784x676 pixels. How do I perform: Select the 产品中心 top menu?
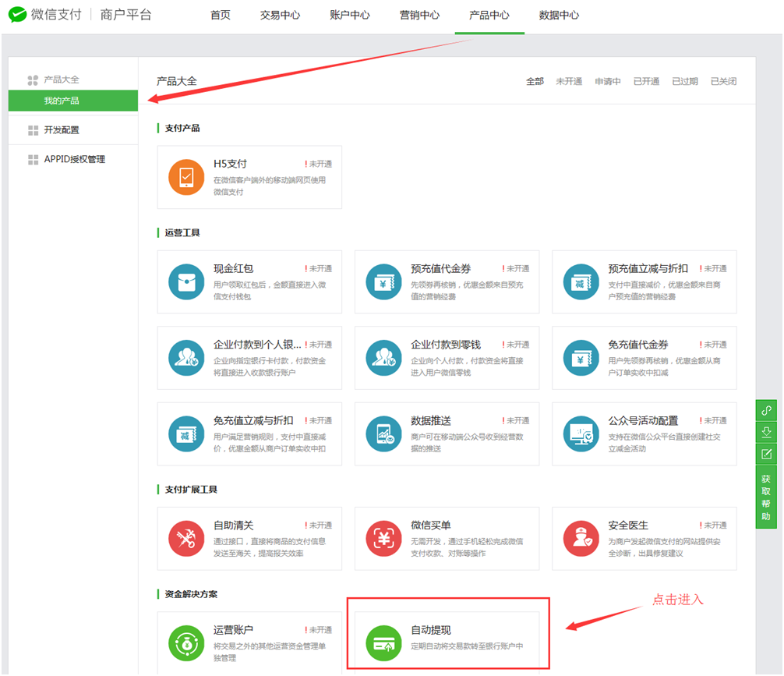489,15
